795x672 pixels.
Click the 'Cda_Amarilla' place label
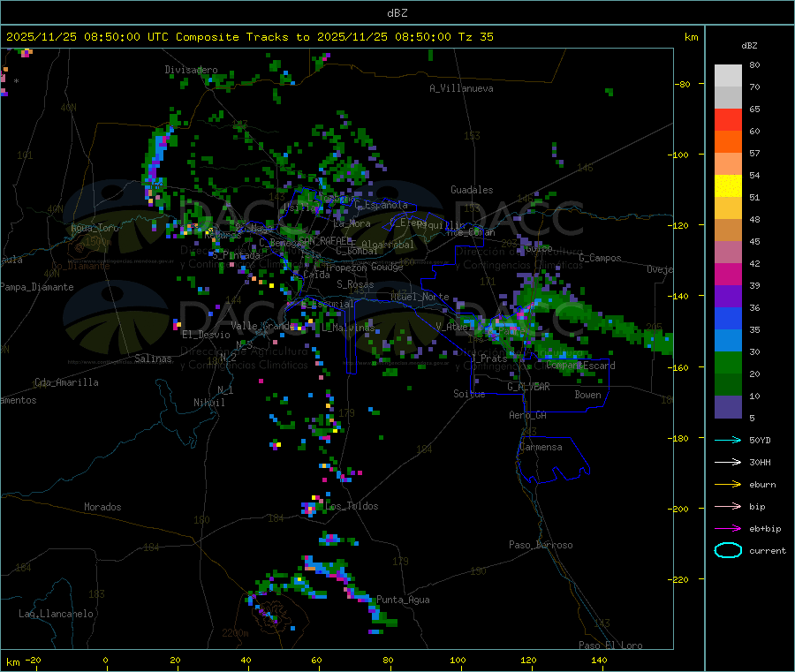click(66, 382)
